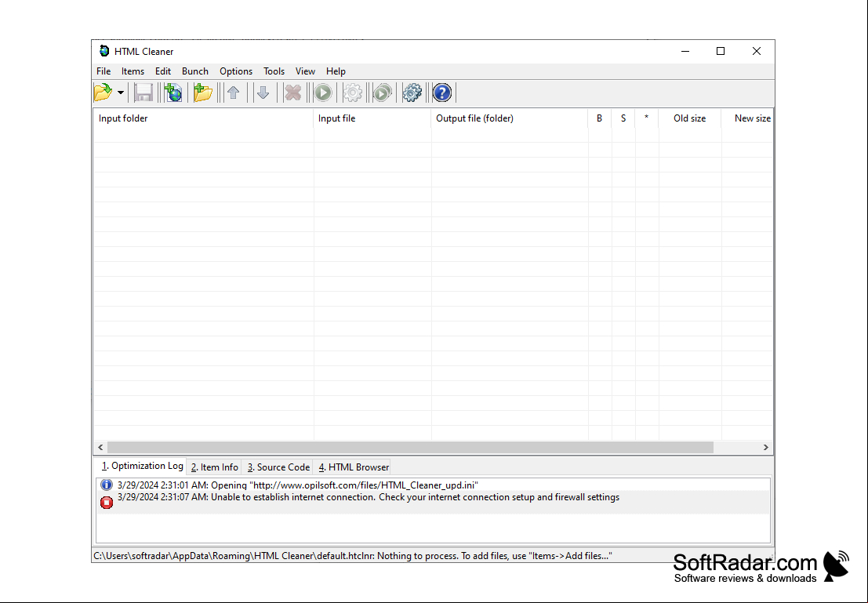Image resolution: width=868 pixels, height=603 pixels.
Task: Open the File menu
Action: click(x=104, y=71)
